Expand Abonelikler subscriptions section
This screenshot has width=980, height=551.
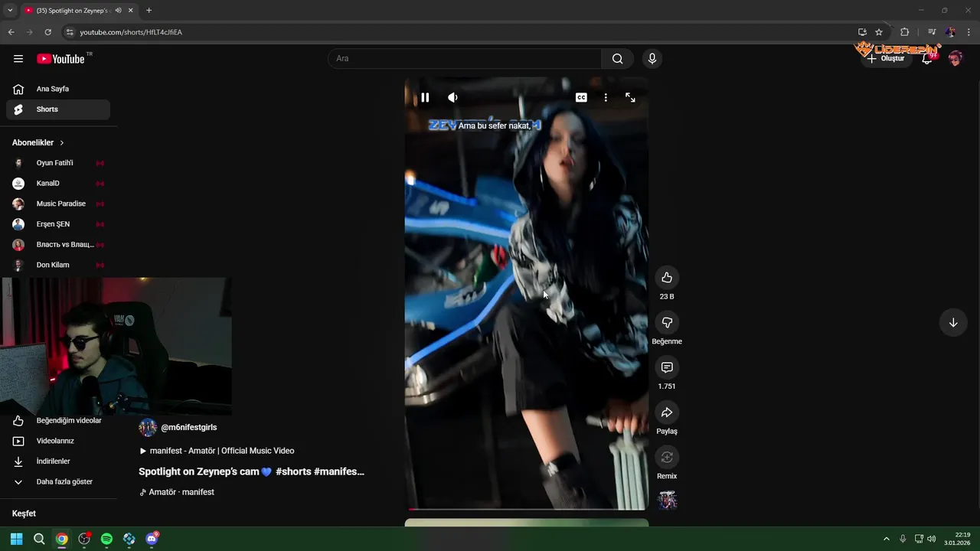(38, 142)
